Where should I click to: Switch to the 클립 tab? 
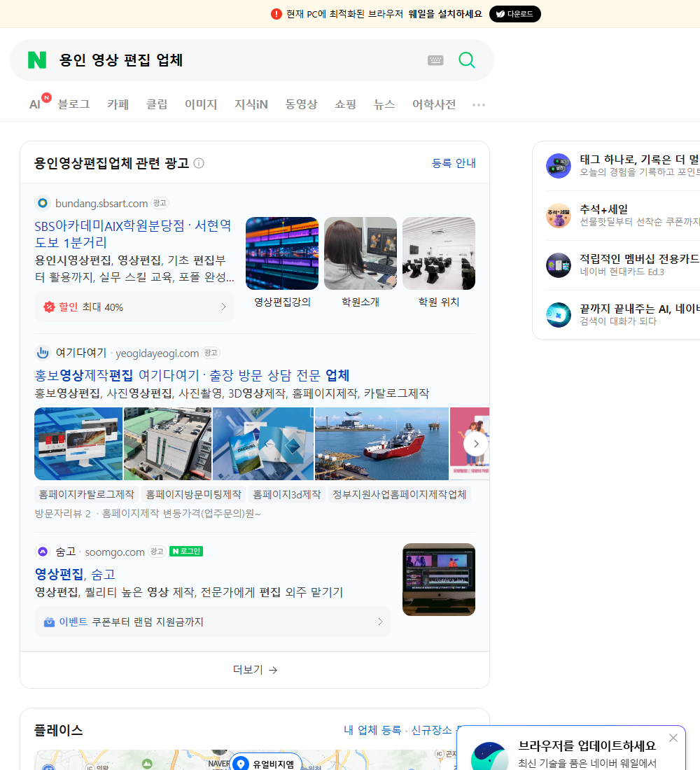click(157, 104)
